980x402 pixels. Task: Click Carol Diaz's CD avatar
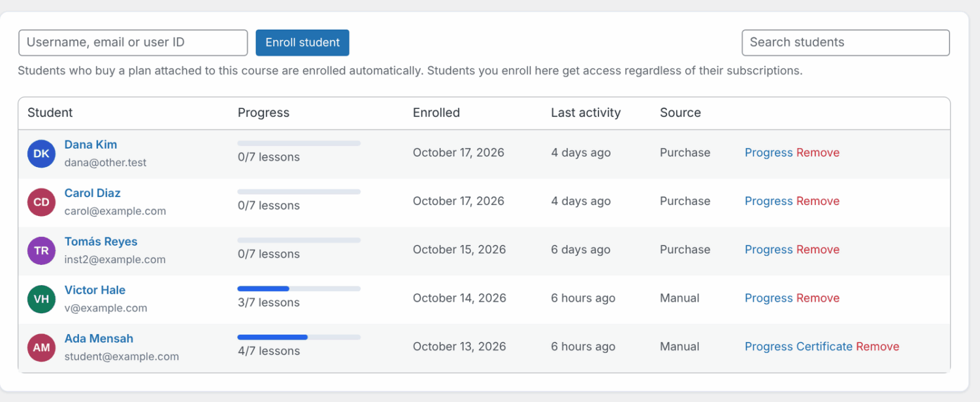click(41, 202)
